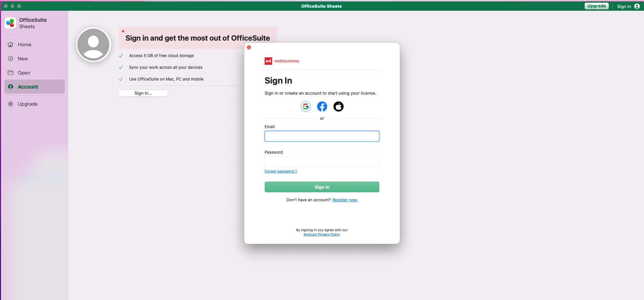Screen dimensions: 644x300
Task: Close the Sign In dialog
Action: 249,47
